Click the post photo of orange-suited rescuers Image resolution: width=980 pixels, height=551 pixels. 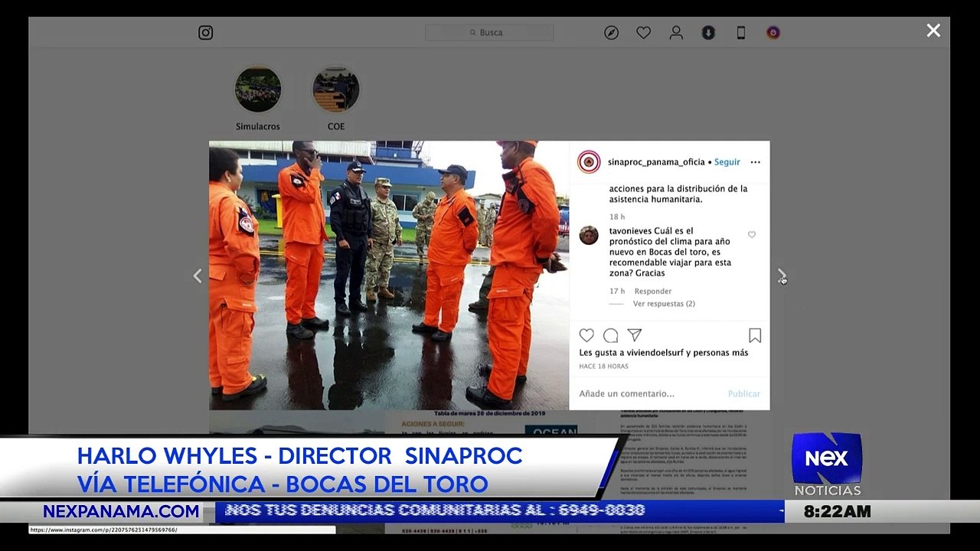point(389,275)
